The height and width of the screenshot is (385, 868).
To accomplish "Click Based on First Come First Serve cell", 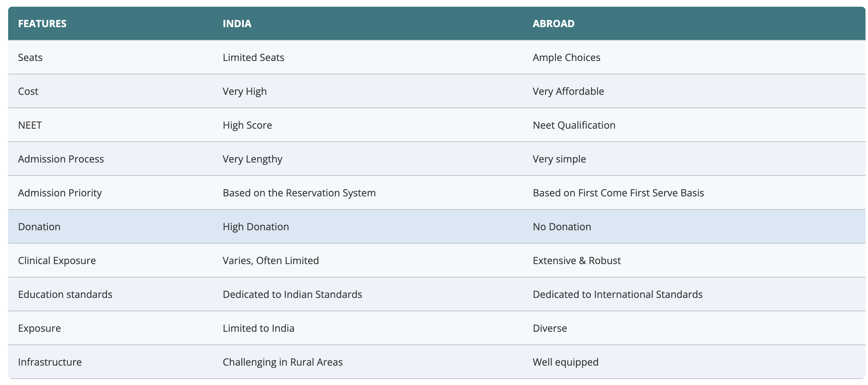I will click(x=618, y=193).
